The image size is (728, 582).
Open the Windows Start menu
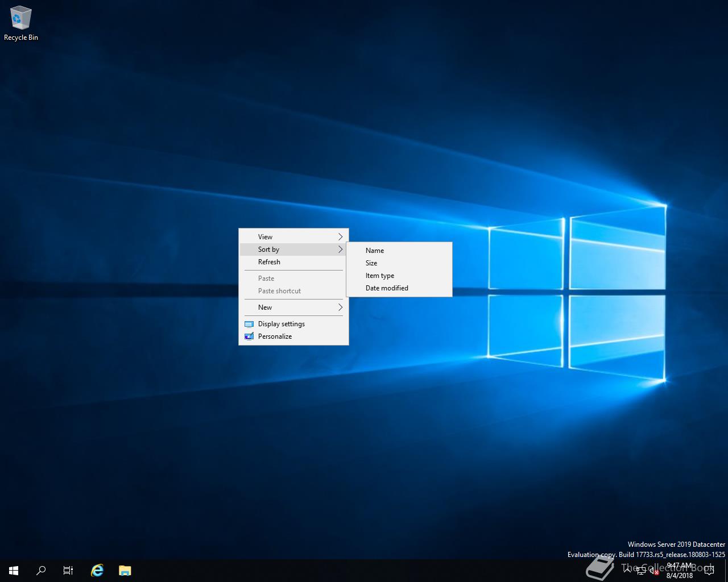[14, 570]
